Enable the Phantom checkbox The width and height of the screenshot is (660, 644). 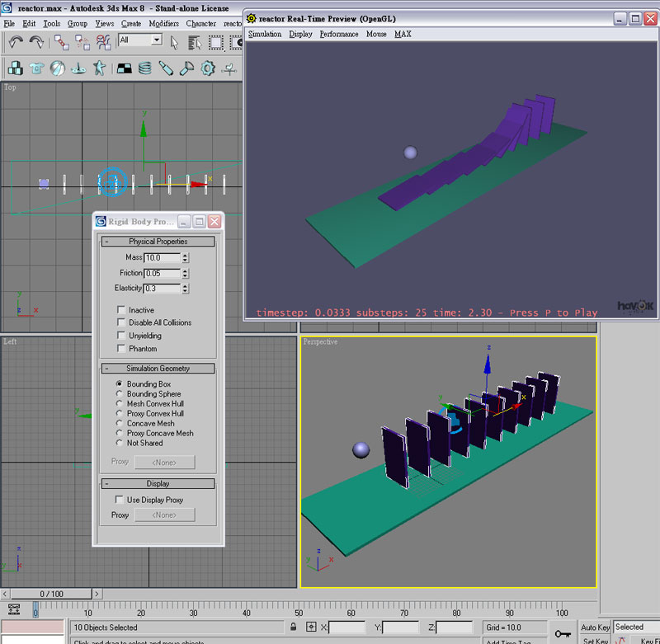click(x=121, y=348)
